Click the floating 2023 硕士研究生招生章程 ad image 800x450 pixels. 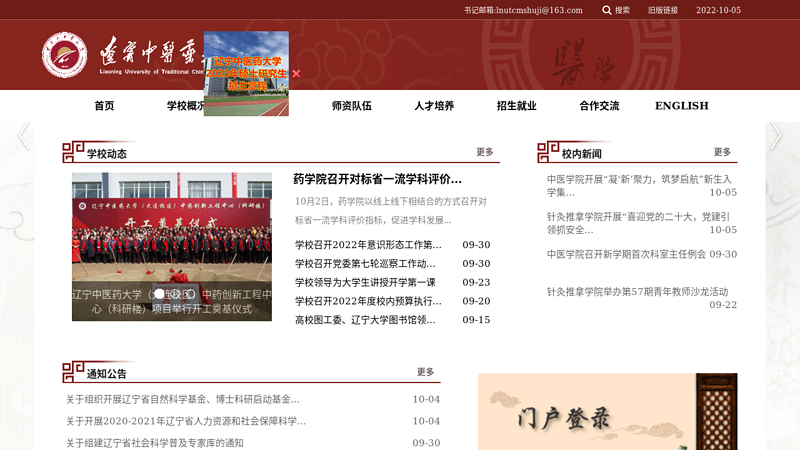point(246,73)
